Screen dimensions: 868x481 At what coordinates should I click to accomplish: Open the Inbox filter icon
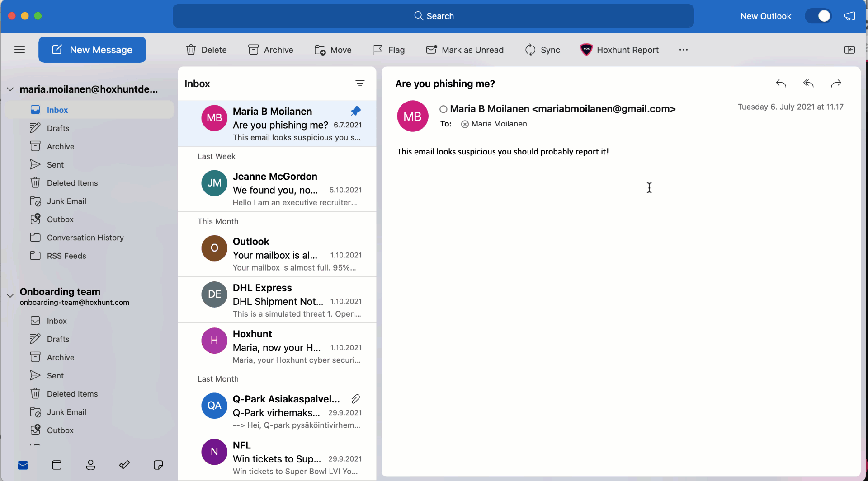(x=360, y=84)
